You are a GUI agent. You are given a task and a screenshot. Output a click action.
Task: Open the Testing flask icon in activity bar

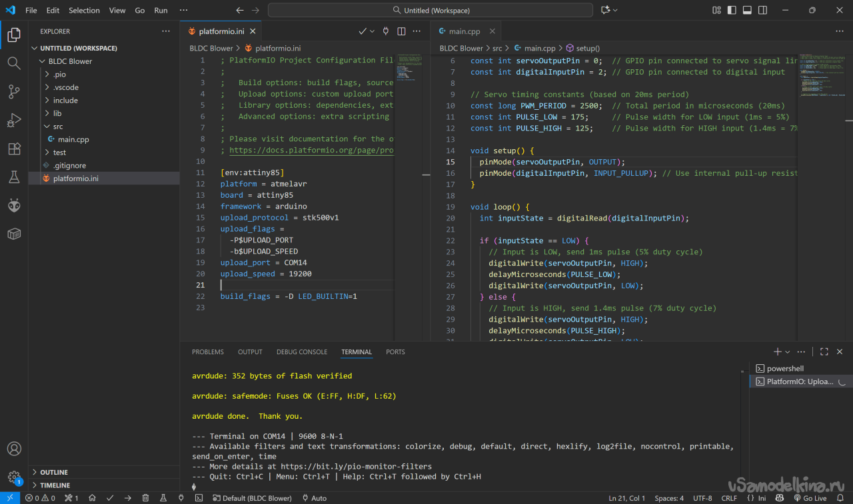click(14, 177)
